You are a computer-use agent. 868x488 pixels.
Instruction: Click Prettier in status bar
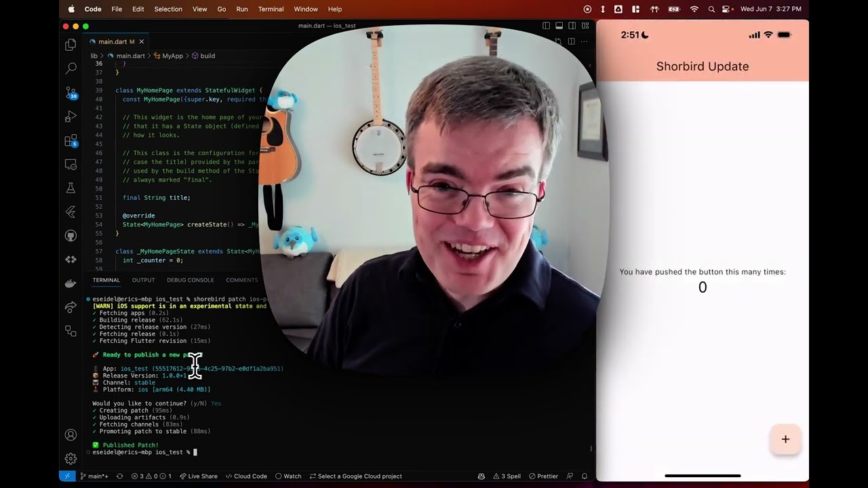543,476
